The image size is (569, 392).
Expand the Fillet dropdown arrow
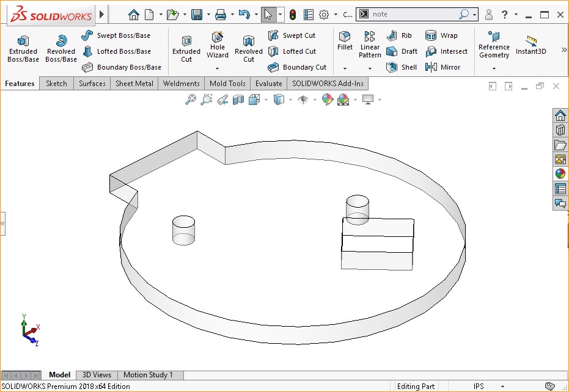tap(345, 68)
